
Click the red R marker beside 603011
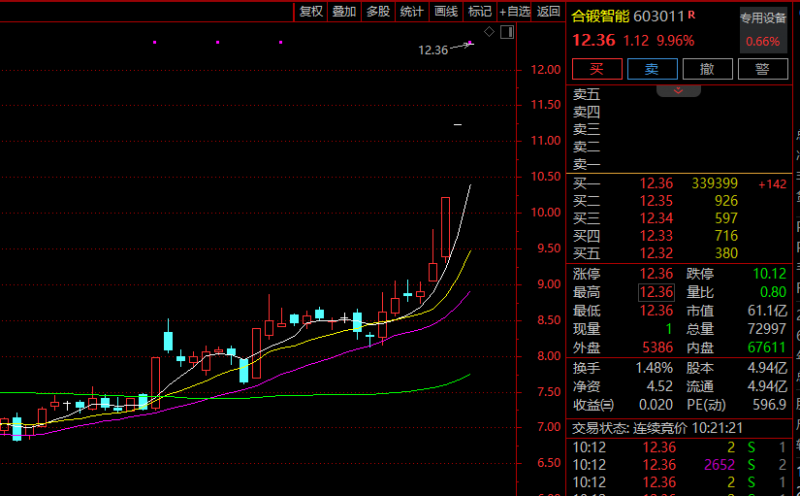tap(691, 15)
